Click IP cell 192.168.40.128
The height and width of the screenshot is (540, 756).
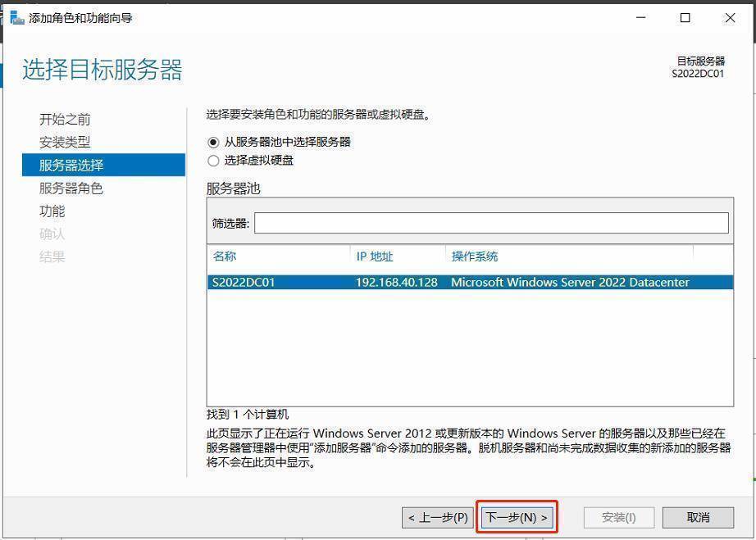(396, 282)
